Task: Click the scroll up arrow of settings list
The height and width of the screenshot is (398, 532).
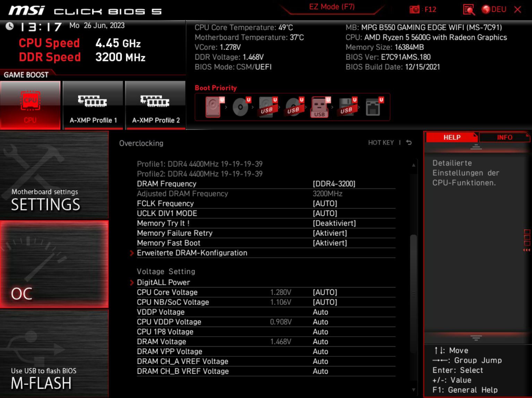Action: 413,165
